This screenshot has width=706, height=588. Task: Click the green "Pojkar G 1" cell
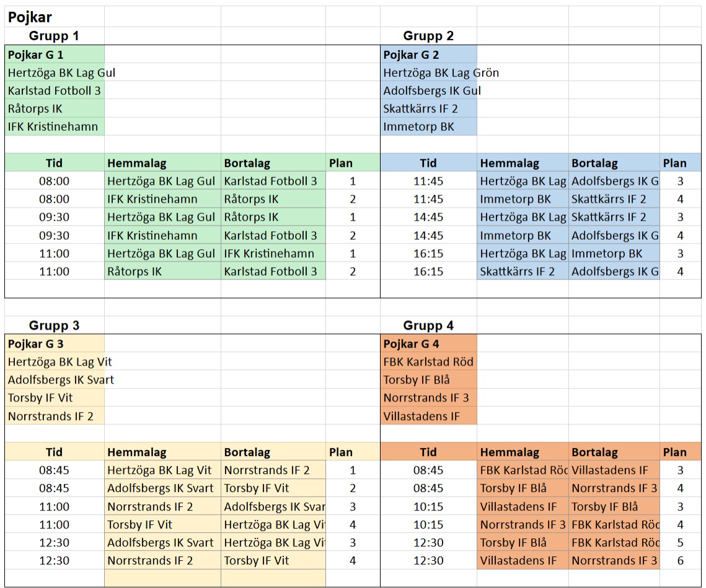36,55
